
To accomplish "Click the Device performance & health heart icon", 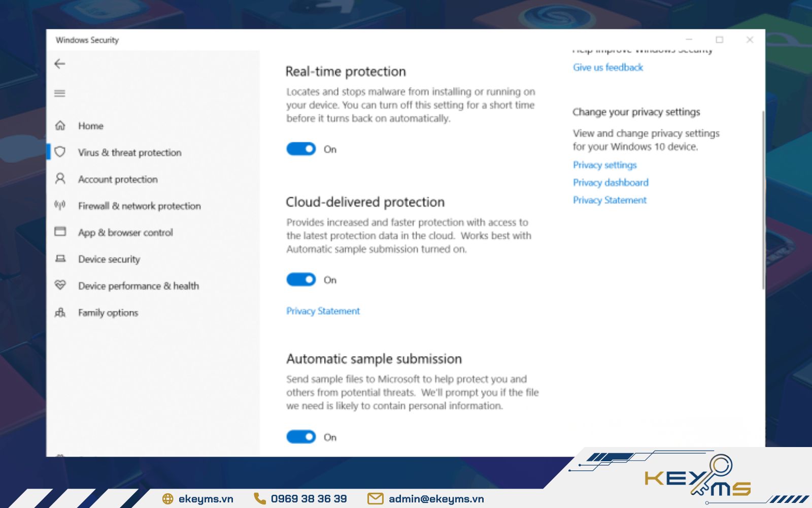I will 60,285.
